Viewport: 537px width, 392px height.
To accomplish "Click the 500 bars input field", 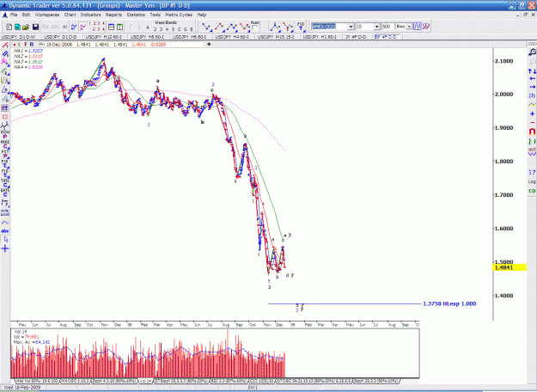I will [x=387, y=27].
